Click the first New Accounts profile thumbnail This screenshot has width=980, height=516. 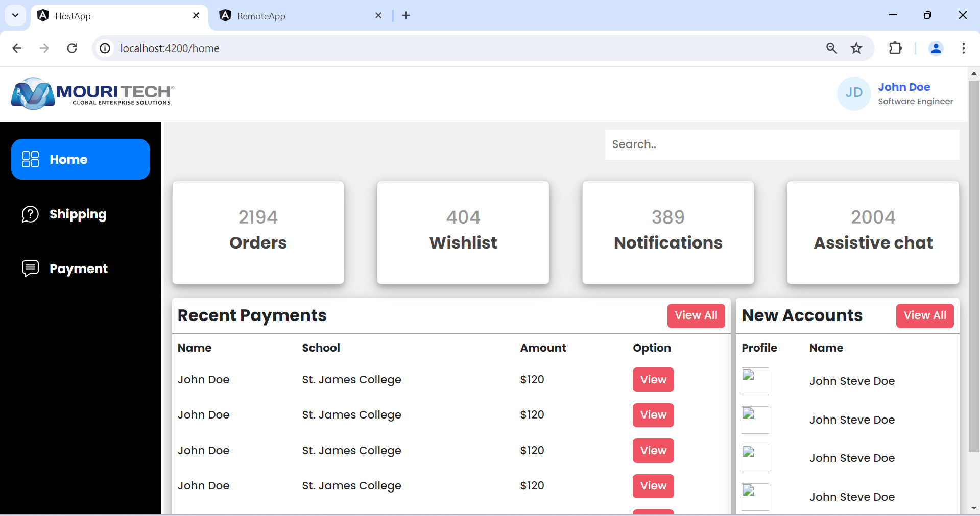coord(755,381)
